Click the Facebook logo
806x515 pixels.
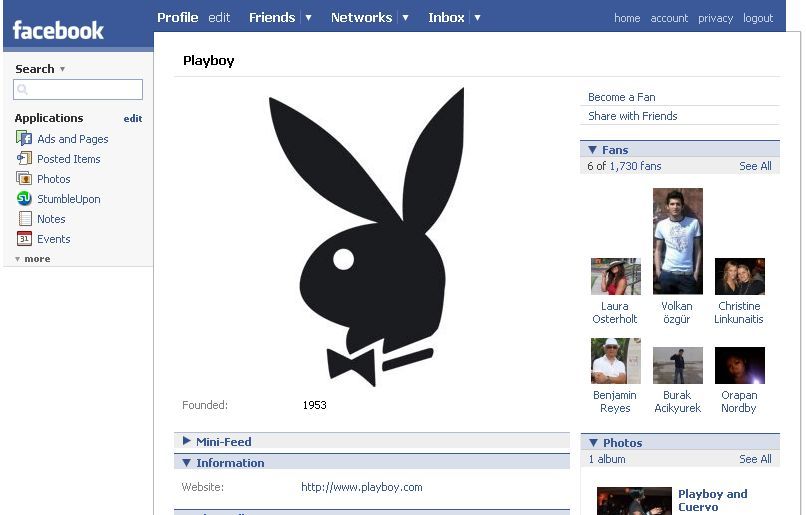click(58, 30)
